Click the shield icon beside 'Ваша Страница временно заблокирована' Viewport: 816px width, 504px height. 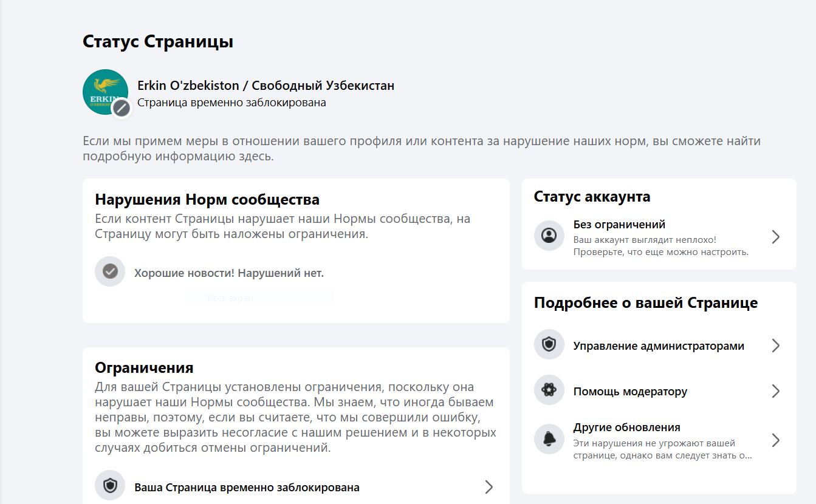(110, 486)
